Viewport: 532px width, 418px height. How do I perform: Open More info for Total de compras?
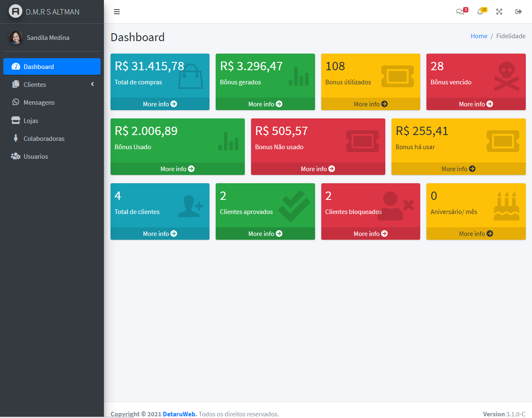point(160,104)
